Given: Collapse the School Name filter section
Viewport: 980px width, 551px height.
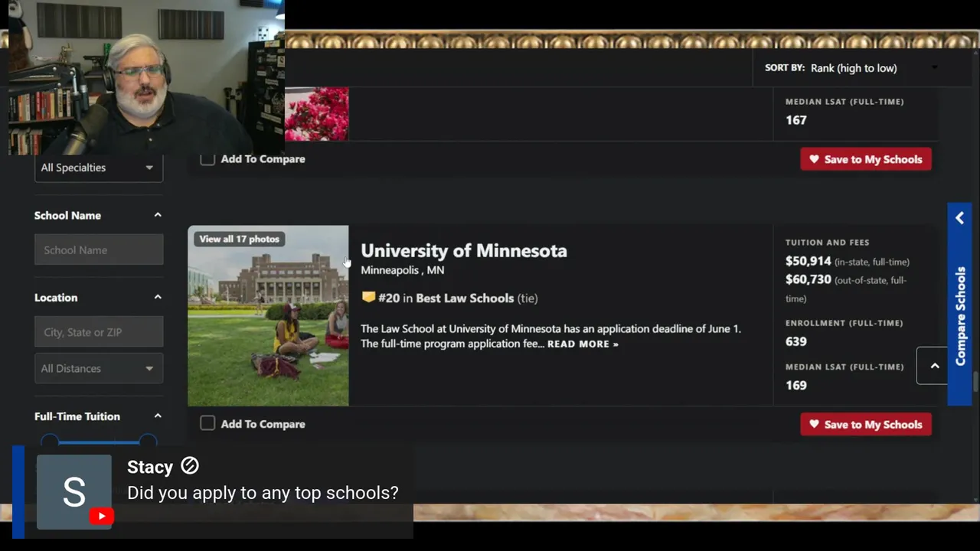Looking at the screenshot, I should point(158,215).
